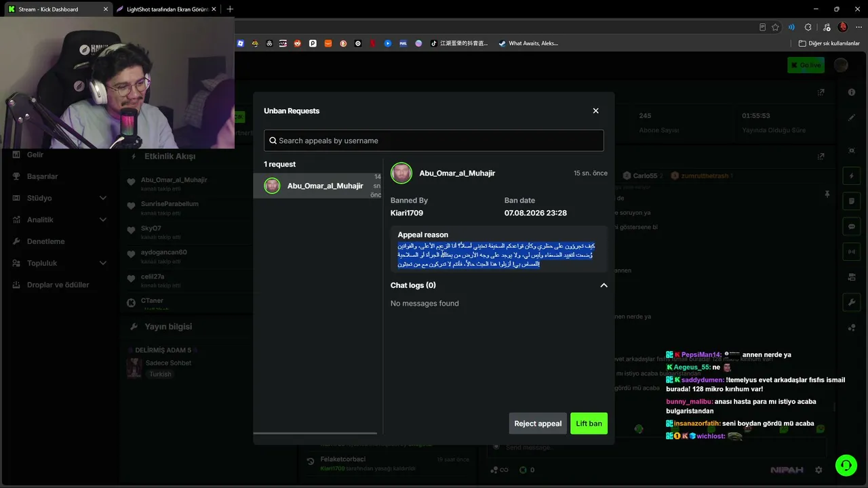
Task: Click the Send message chat input
Action: click(658, 447)
